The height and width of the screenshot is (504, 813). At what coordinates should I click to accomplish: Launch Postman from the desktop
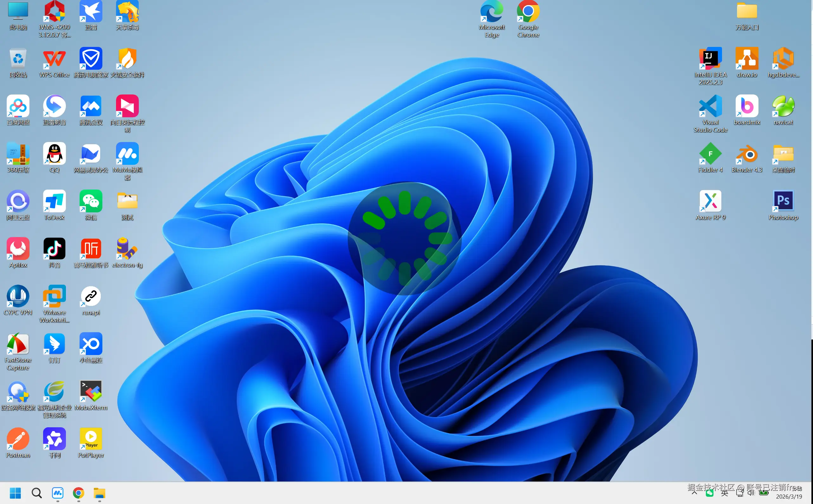[18, 440]
